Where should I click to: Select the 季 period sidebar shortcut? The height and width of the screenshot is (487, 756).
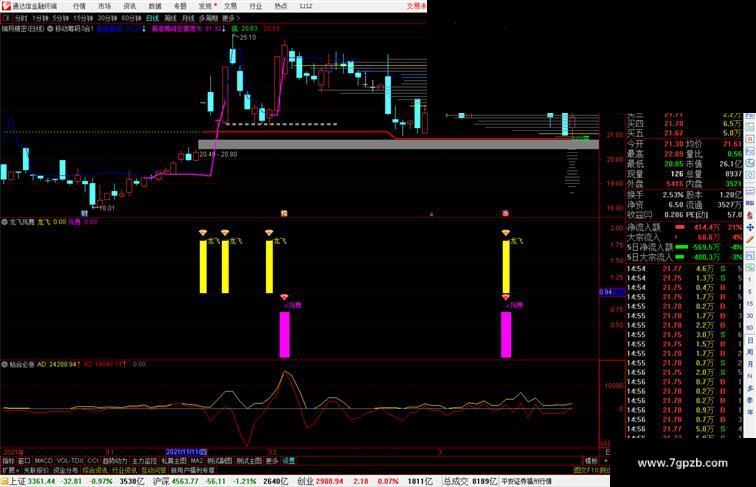(750, 400)
